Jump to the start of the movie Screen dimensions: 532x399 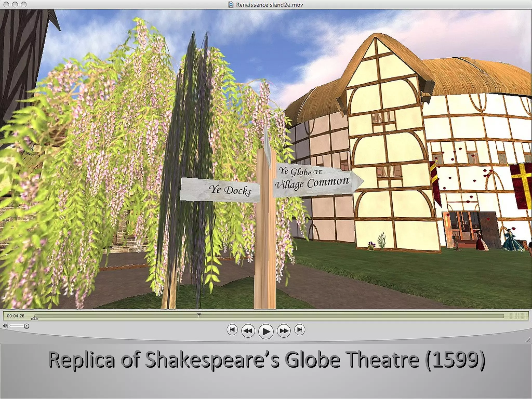coord(232,330)
